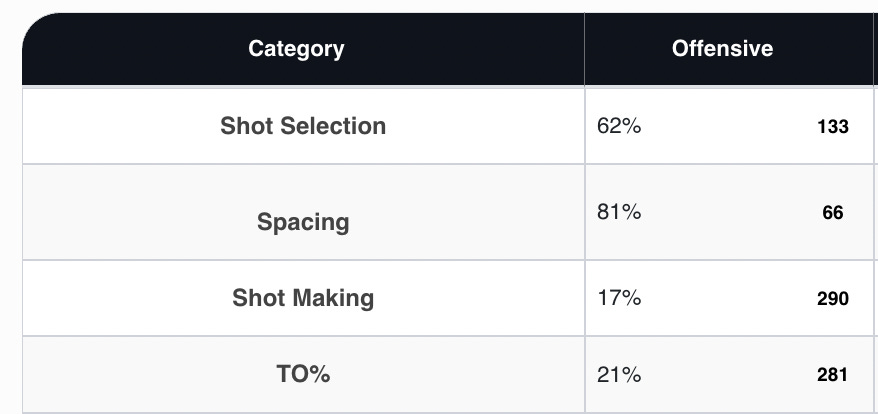Click blank space between 62% and 133

point(729,126)
